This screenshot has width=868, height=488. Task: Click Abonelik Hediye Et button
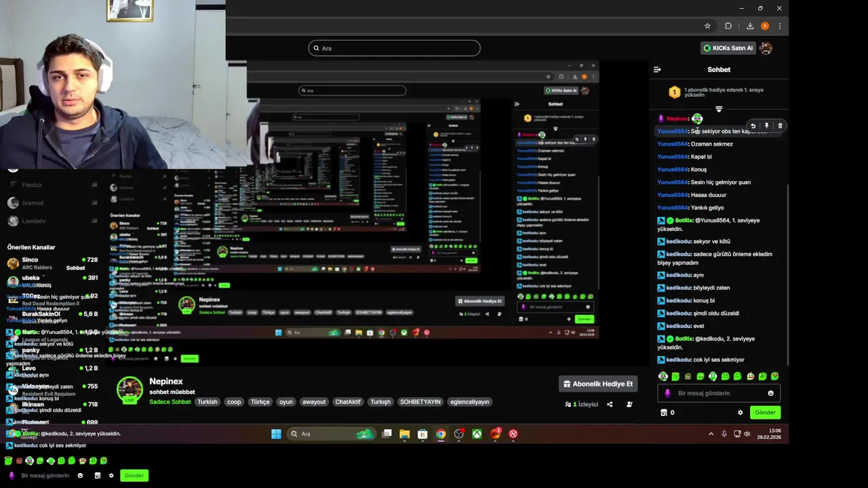[x=598, y=384]
